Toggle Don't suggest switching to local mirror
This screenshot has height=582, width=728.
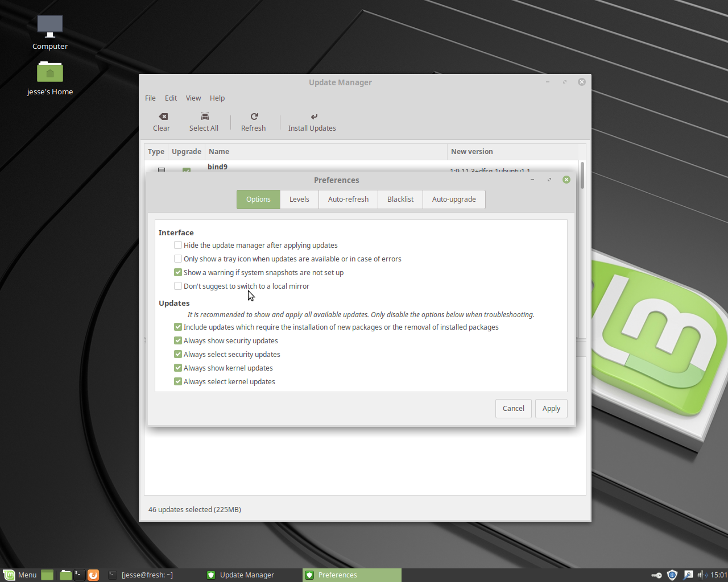click(178, 286)
